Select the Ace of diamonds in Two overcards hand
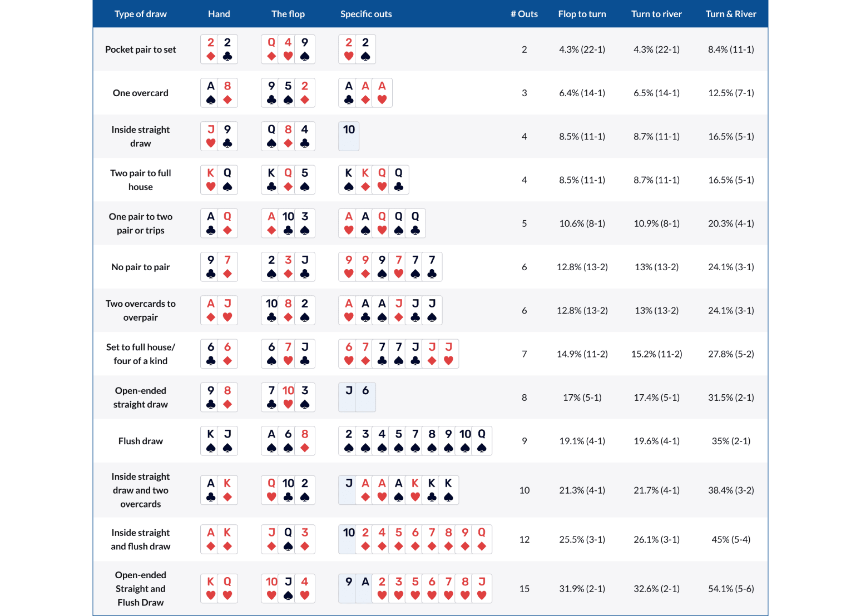 (x=211, y=310)
